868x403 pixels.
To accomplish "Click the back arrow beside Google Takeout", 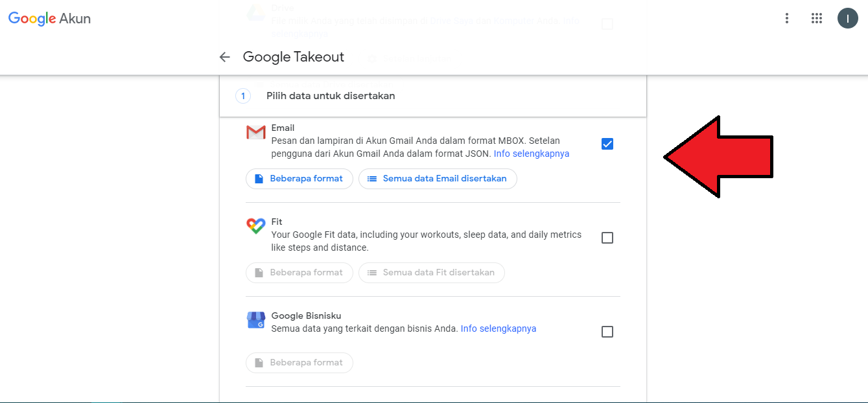I will pyautogui.click(x=225, y=57).
